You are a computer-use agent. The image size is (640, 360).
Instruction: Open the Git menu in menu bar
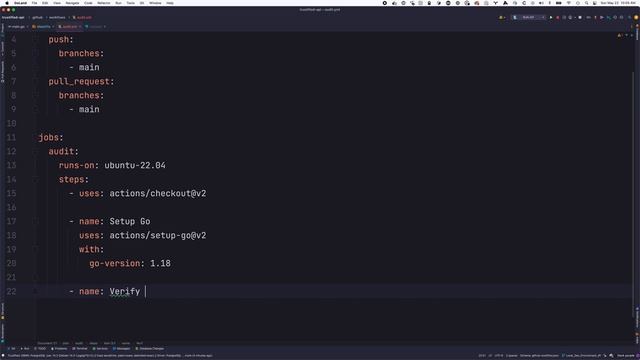coord(142,3)
